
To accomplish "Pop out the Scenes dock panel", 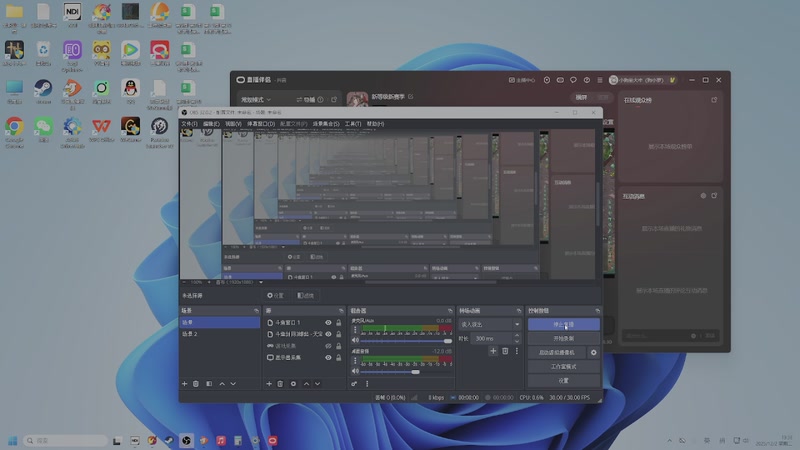I will tap(256, 311).
